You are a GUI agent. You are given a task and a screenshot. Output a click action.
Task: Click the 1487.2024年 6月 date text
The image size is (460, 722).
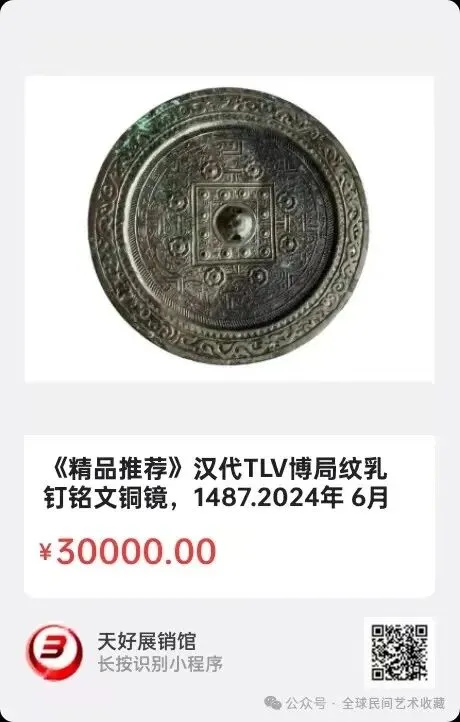click(290, 497)
